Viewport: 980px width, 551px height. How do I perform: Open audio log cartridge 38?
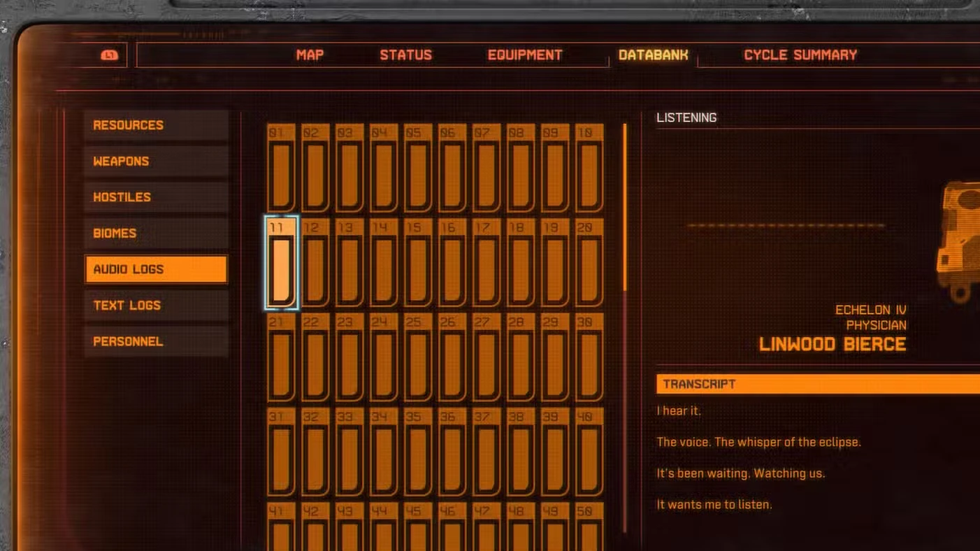[521, 452]
